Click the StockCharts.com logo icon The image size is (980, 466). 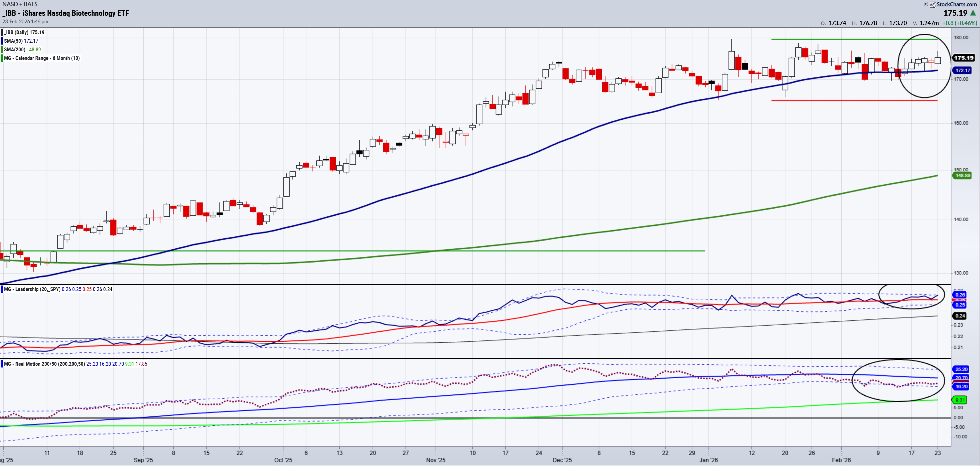(x=933, y=5)
